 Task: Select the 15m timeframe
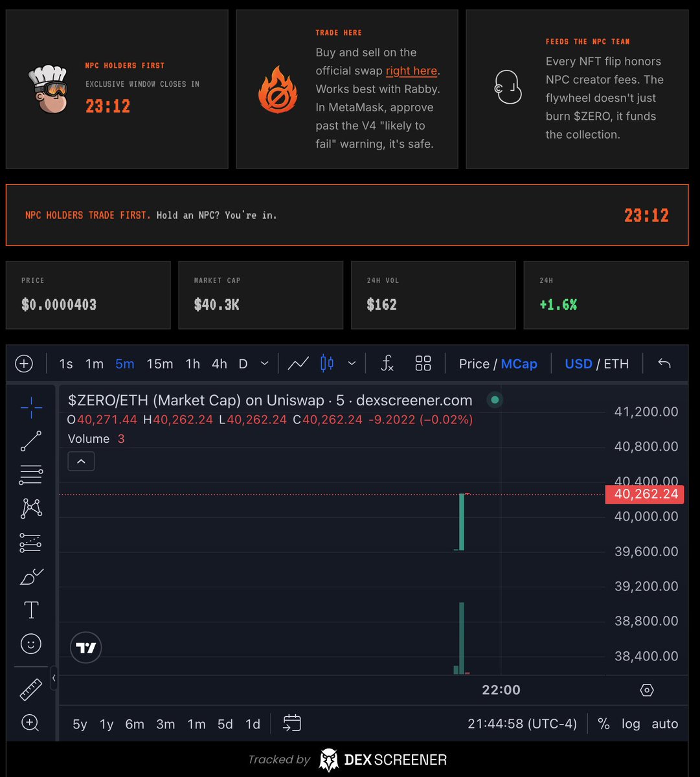[160, 364]
